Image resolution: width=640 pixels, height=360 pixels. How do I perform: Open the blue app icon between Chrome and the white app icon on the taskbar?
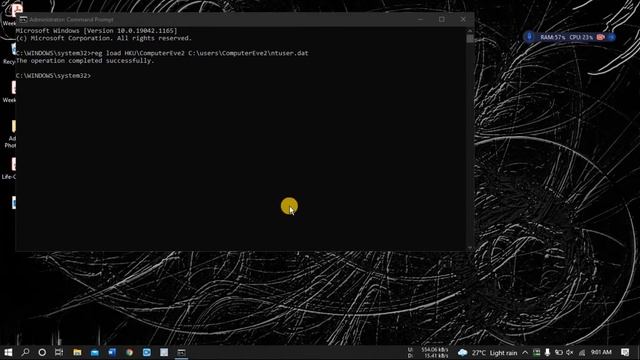point(147,352)
